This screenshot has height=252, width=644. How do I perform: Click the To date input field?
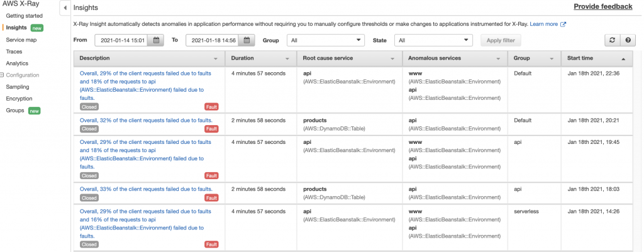(213, 40)
